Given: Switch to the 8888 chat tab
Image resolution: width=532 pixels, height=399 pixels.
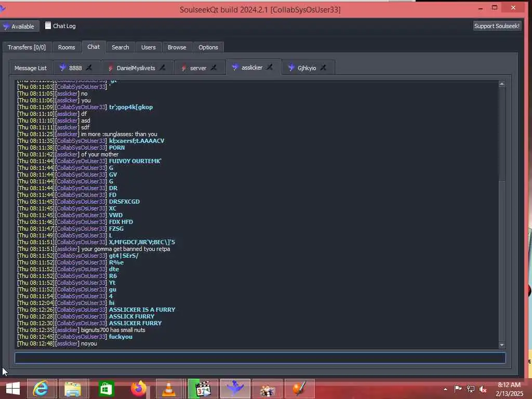Looking at the screenshot, I should pyautogui.click(x=75, y=68).
